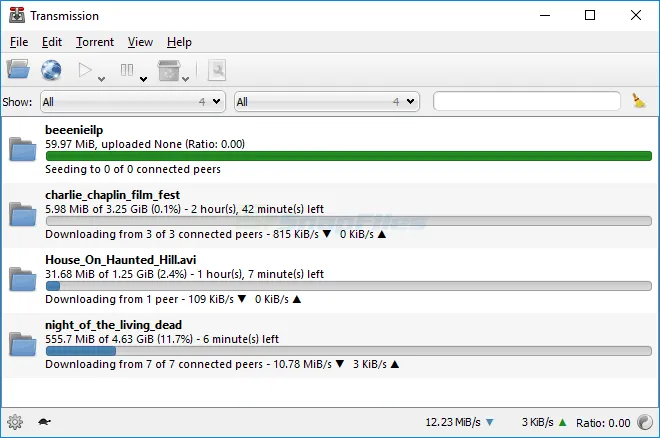660x438 pixels.
Task: Click the green beeenieilp progress bar
Action: [x=349, y=156]
